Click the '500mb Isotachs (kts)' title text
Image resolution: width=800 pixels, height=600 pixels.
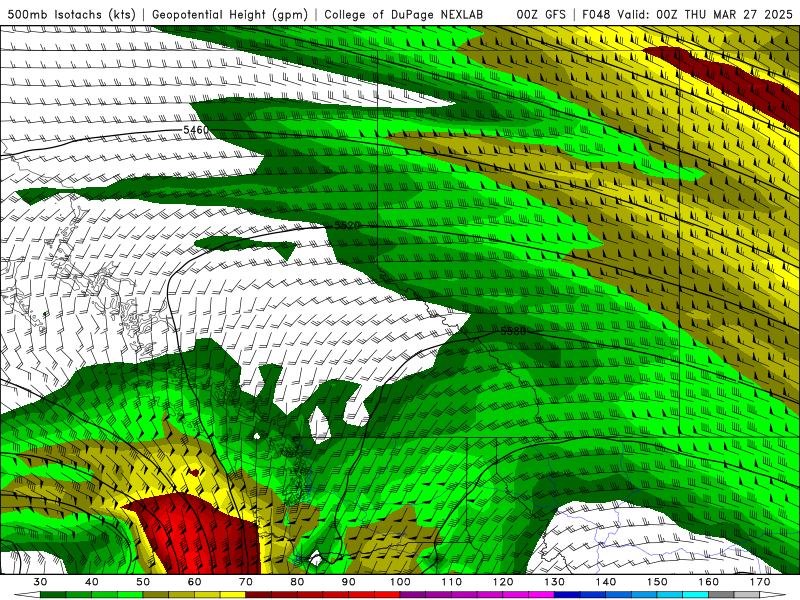(71, 14)
